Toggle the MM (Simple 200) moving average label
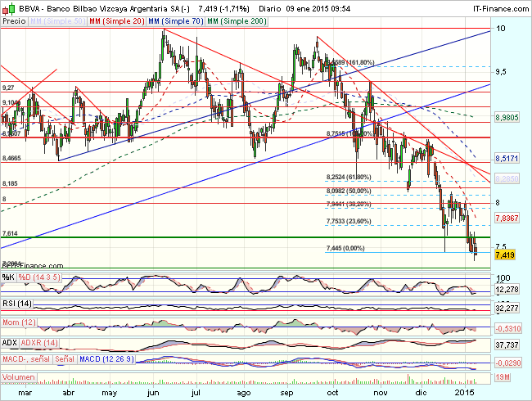 [x=237, y=21]
